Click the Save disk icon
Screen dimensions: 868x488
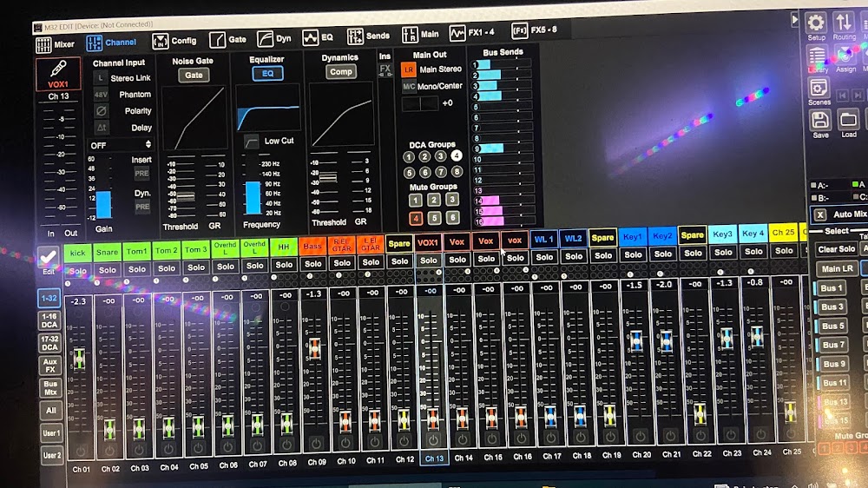(820, 120)
